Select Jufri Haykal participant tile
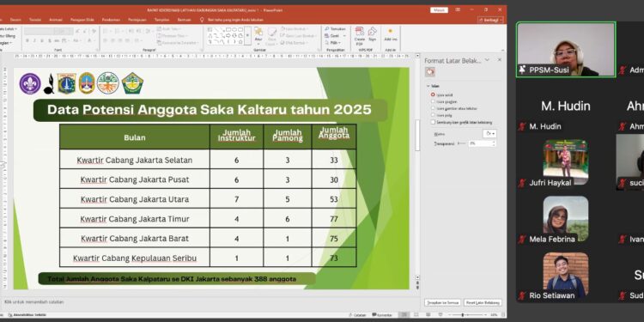This screenshot has width=644, height=322. (x=566, y=162)
